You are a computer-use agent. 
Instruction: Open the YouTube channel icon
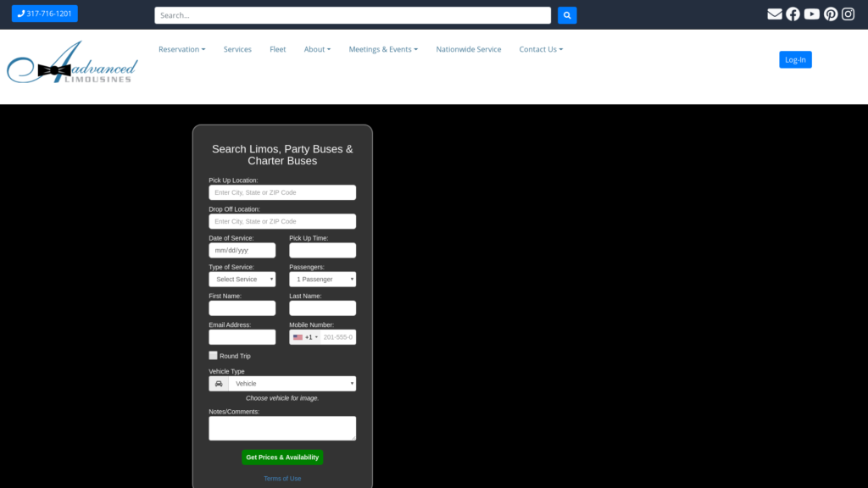[812, 14]
